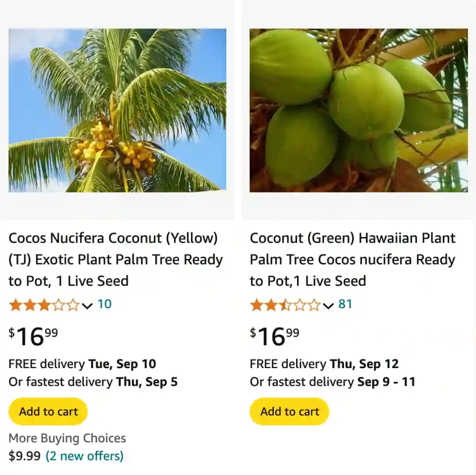Click FREE delivery Thu, Sep 12 text
476x475 pixels.
pos(324,364)
